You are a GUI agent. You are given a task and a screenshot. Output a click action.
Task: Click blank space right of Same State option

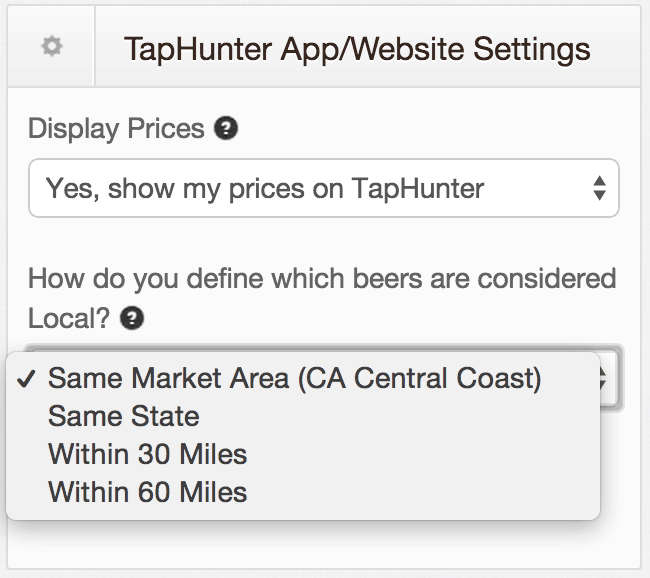(398, 416)
